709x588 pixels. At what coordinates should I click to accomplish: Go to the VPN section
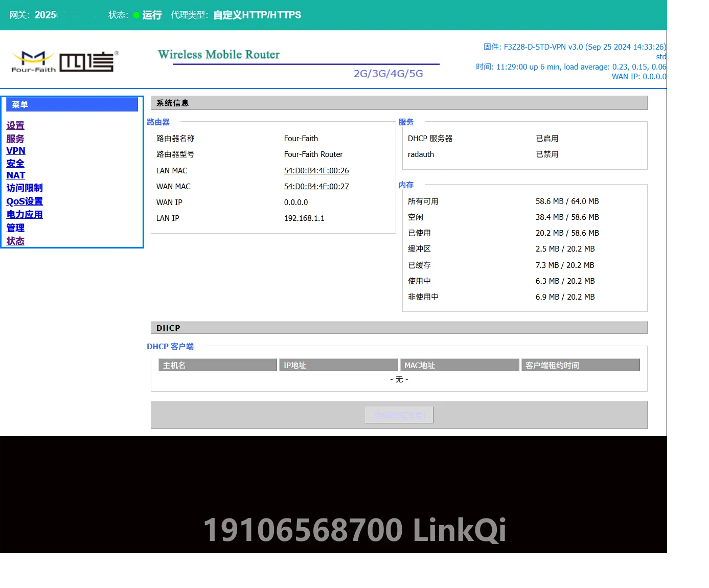tap(16, 151)
